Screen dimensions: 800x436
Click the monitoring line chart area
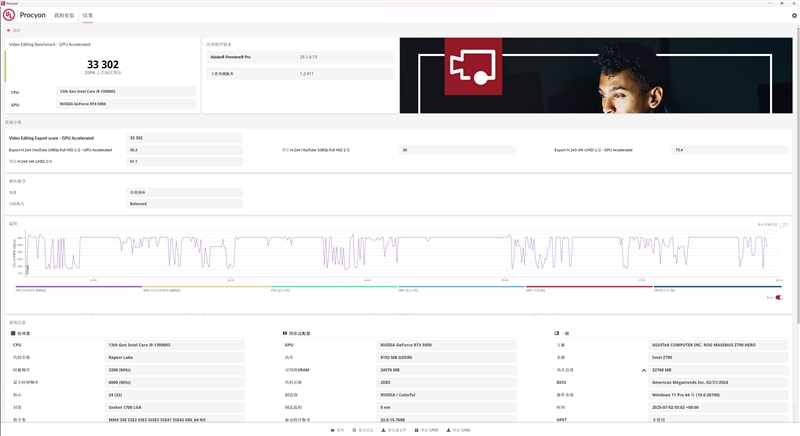[x=403, y=252]
